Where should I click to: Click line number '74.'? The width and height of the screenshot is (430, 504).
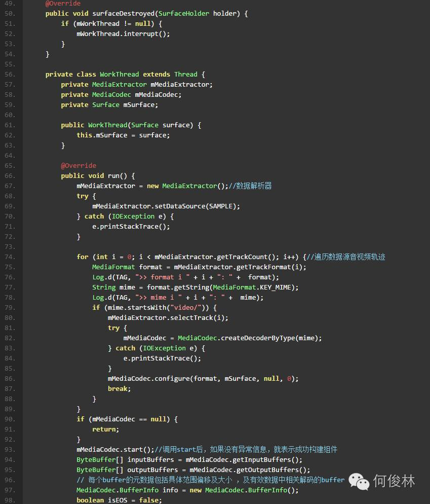(10, 257)
